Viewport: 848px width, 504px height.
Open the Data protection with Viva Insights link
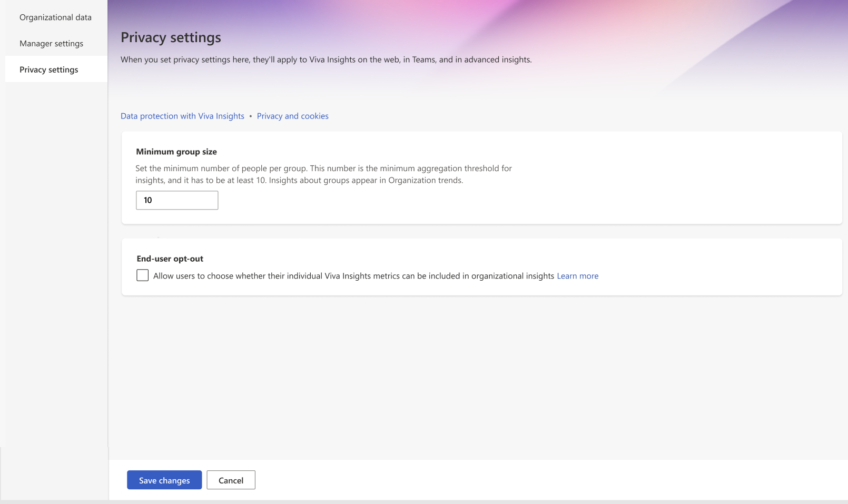click(x=182, y=116)
